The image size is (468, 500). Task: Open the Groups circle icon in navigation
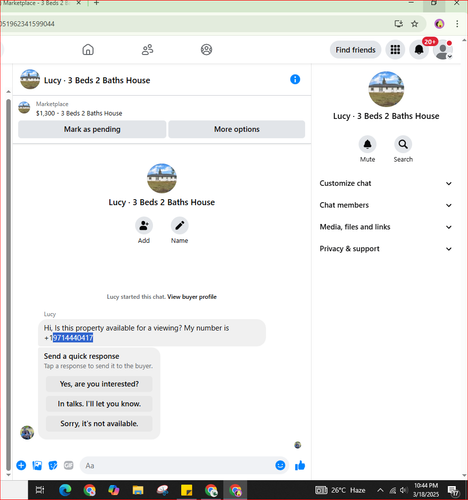click(x=206, y=50)
